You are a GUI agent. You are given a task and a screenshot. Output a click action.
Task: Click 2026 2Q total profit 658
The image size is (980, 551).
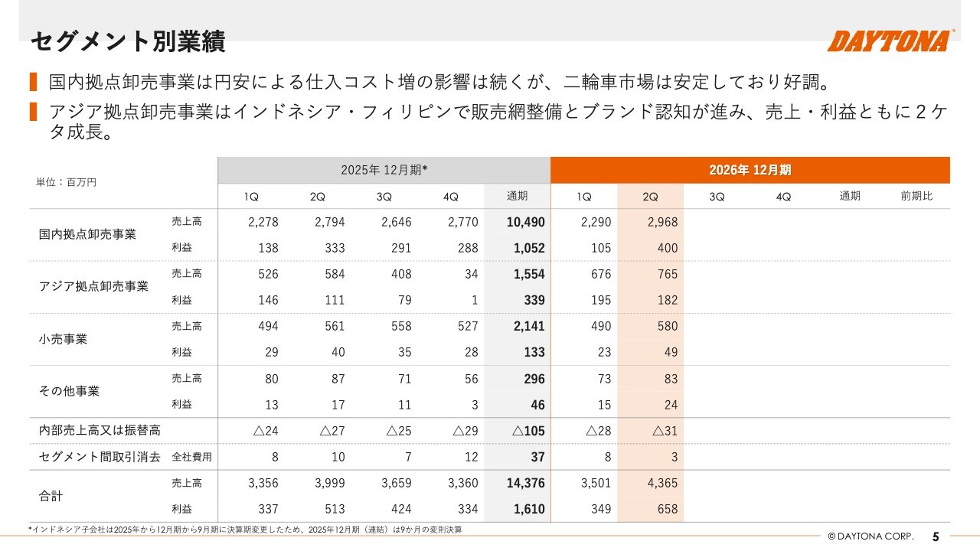[668, 509]
